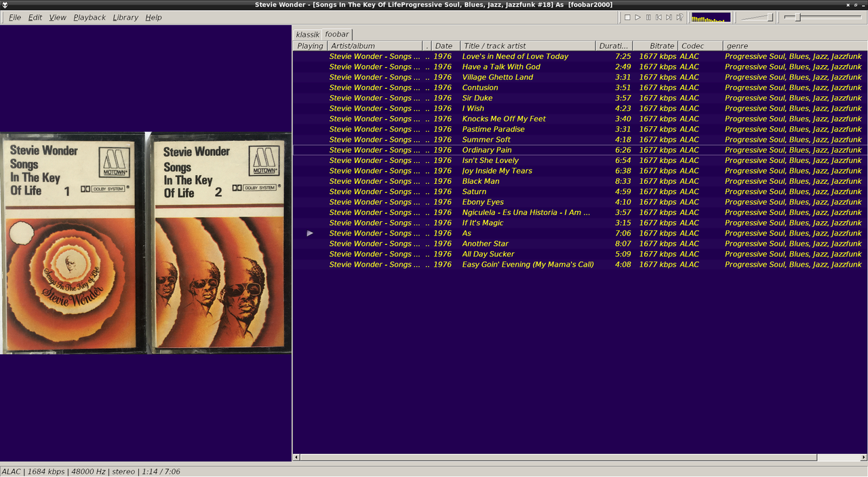Select the track 'If It's Magic'
Screen dimensions: 868x477
click(x=483, y=223)
